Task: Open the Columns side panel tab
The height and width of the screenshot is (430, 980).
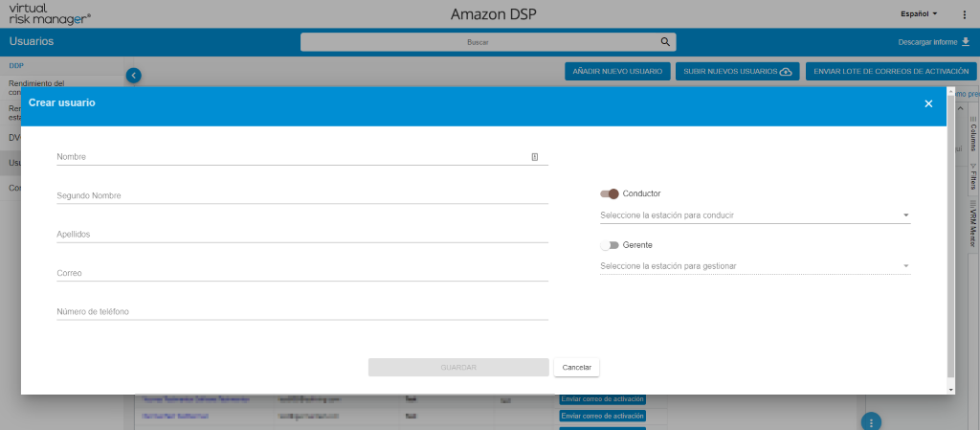Action: click(972, 134)
